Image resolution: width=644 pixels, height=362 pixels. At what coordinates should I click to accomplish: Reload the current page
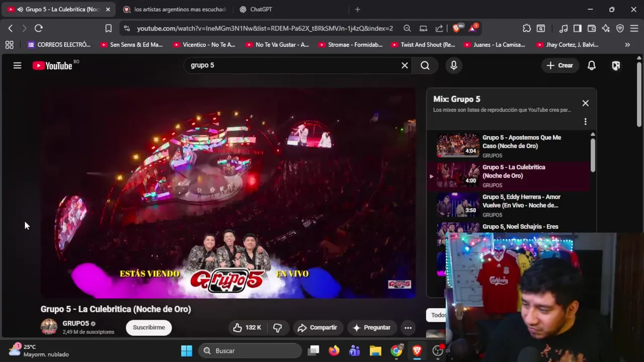point(38,29)
